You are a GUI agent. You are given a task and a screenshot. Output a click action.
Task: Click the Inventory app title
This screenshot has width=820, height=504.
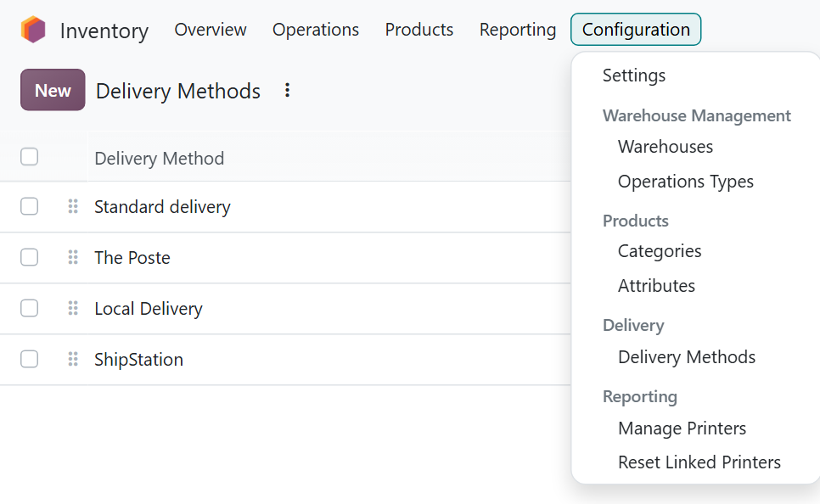tap(104, 31)
